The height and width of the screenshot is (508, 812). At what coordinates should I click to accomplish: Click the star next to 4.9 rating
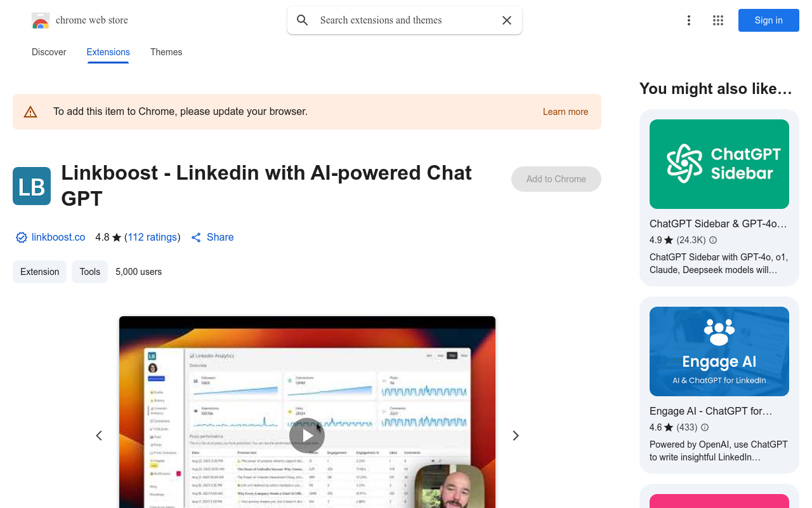(669, 240)
